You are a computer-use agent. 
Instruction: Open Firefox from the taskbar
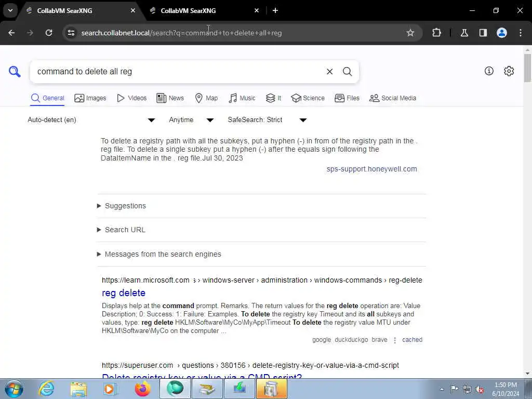pos(142,389)
